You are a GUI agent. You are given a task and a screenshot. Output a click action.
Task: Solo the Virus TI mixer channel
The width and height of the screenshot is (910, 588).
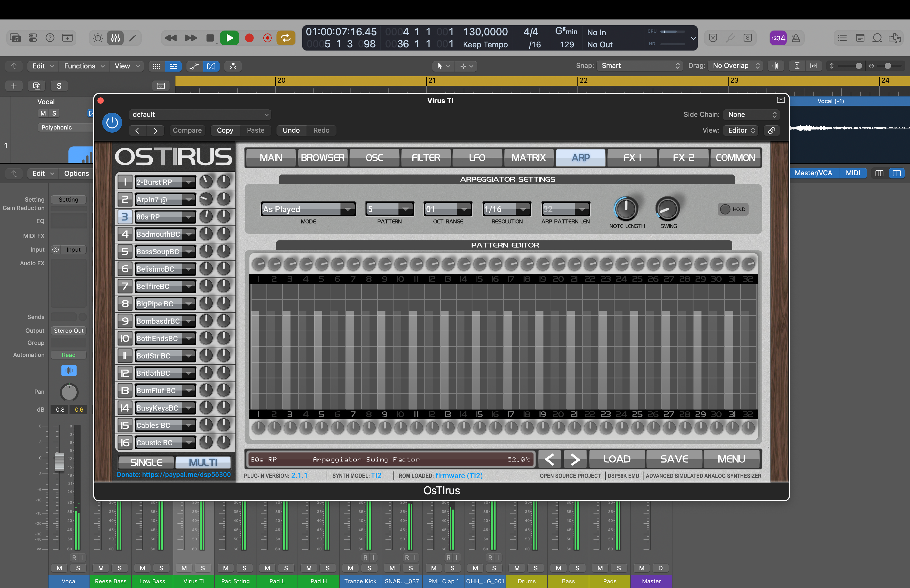click(203, 568)
